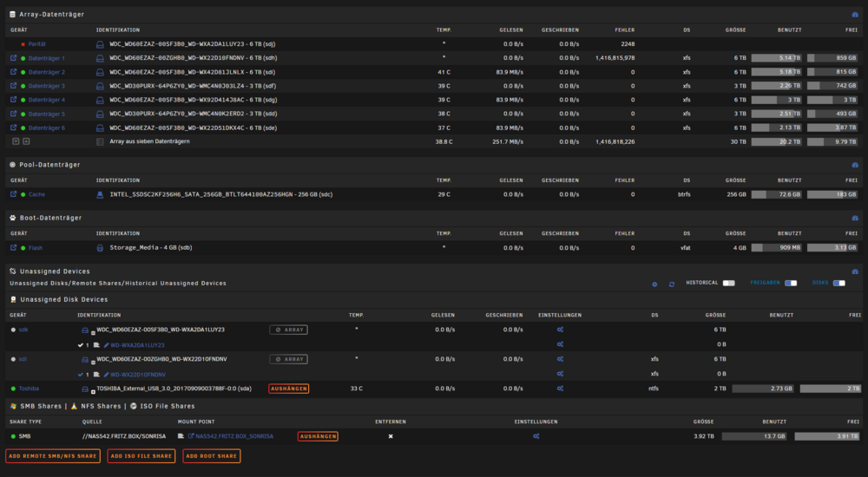Click the Unassigned Disk Devices section heading

click(x=64, y=299)
